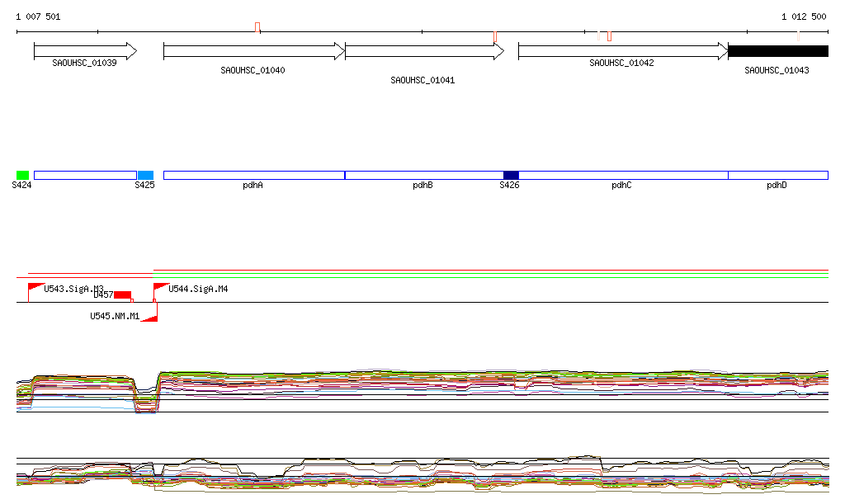Click the SAOUHSC_01041 gene arrow
845x504 pixels.
[423, 51]
